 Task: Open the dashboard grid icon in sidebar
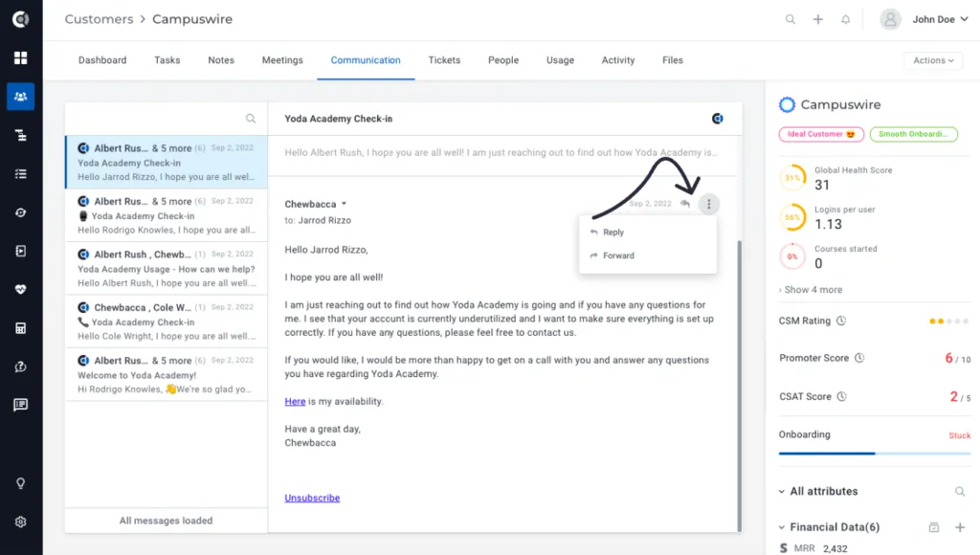(x=21, y=58)
